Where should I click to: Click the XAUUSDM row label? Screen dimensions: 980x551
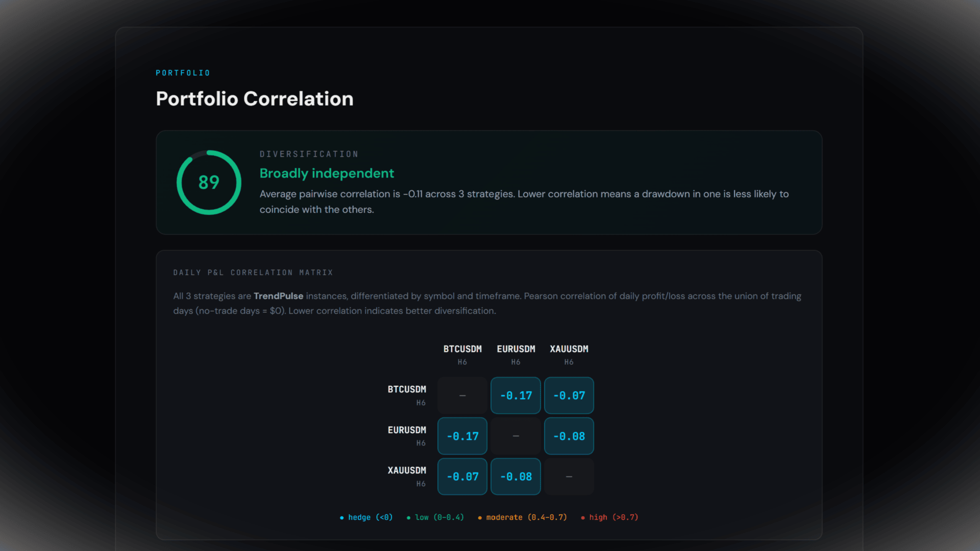(x=407, y=477)
